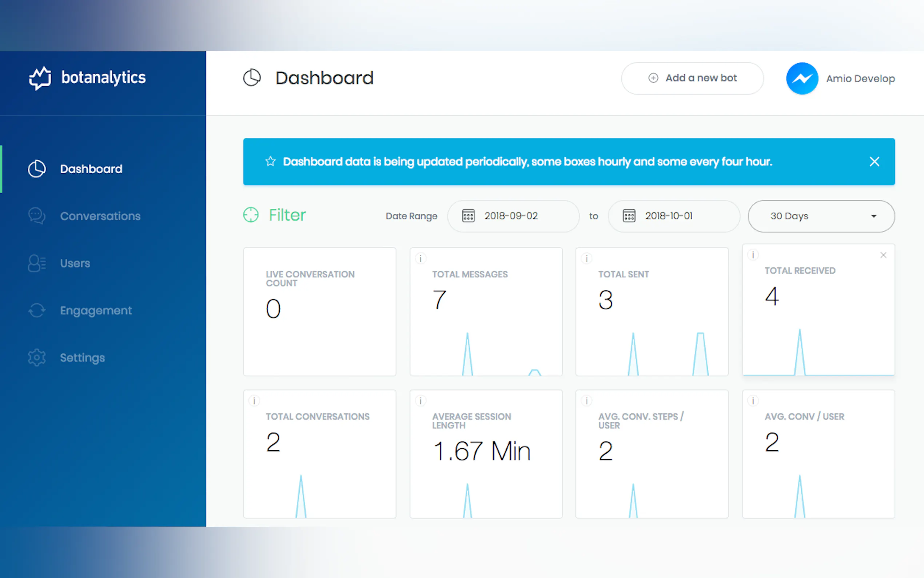Open Settings in the sidebar
The width and height of the screenshot is (924, 578).
tap(82, 358)
